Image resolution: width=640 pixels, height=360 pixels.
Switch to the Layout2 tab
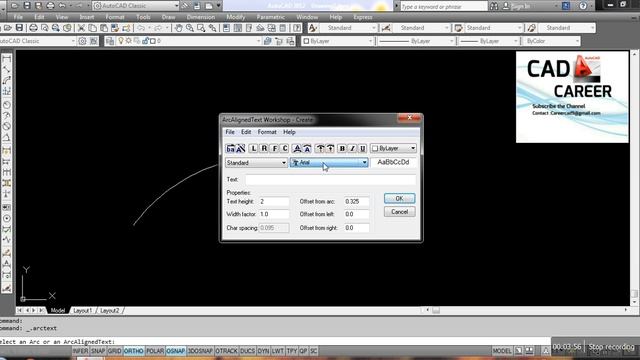[109, 311]
